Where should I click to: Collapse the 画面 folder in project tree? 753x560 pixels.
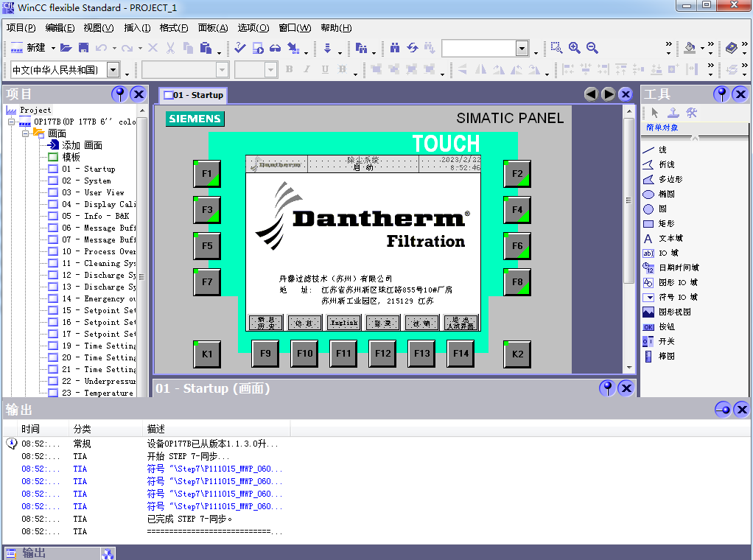click(25, 133)
